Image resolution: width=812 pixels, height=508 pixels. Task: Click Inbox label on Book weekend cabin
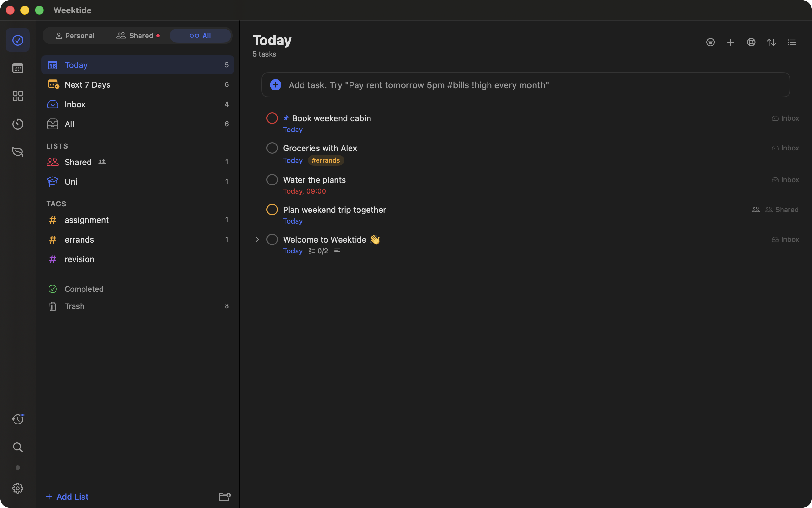pos(785,118)
